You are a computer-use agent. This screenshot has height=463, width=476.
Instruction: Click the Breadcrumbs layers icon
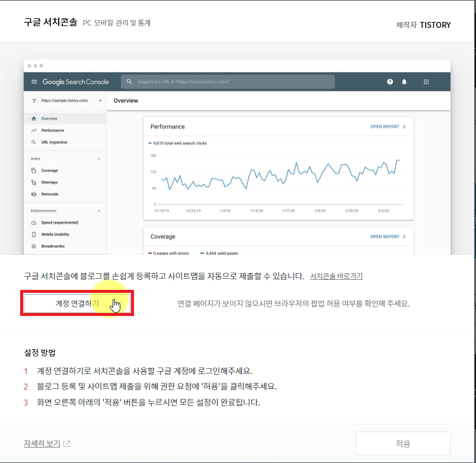pyautogui.click(x=34, y=246)
